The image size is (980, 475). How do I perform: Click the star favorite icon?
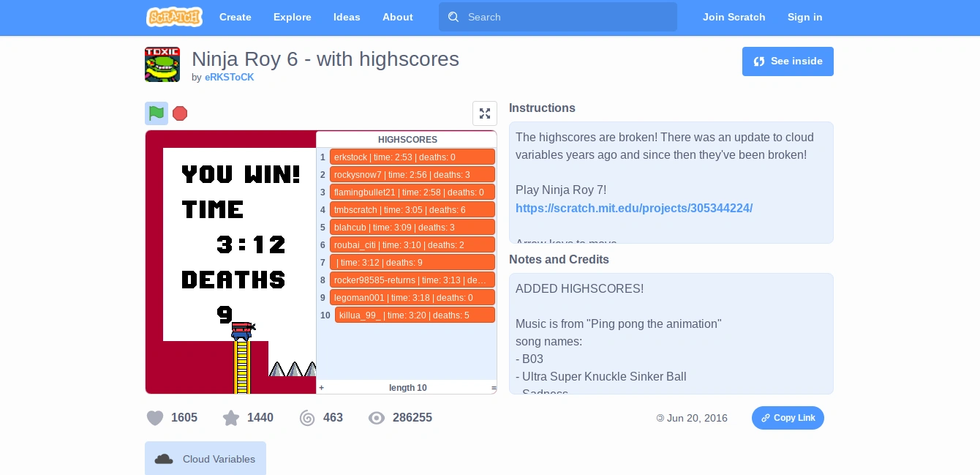point(231,418)
